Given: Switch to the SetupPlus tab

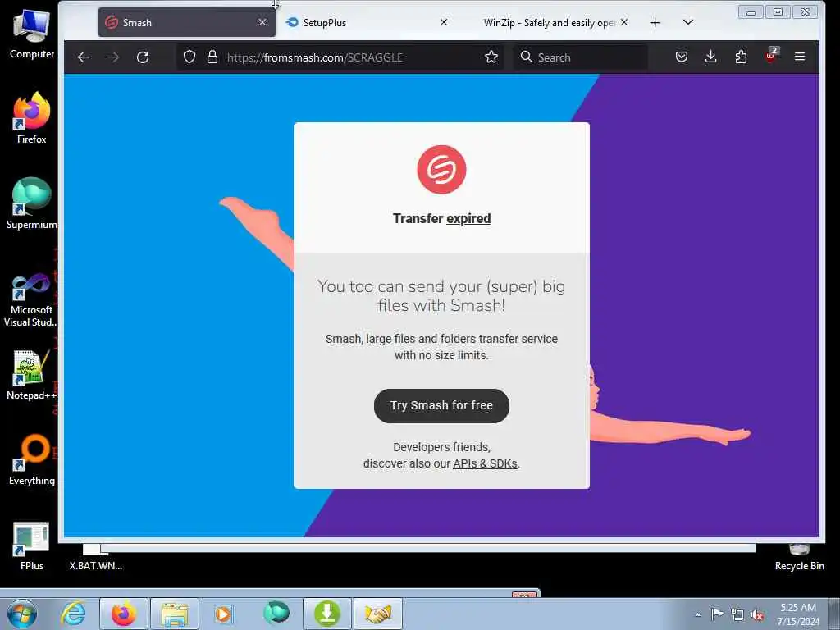Looking at the screenshot, I should 367,22.
